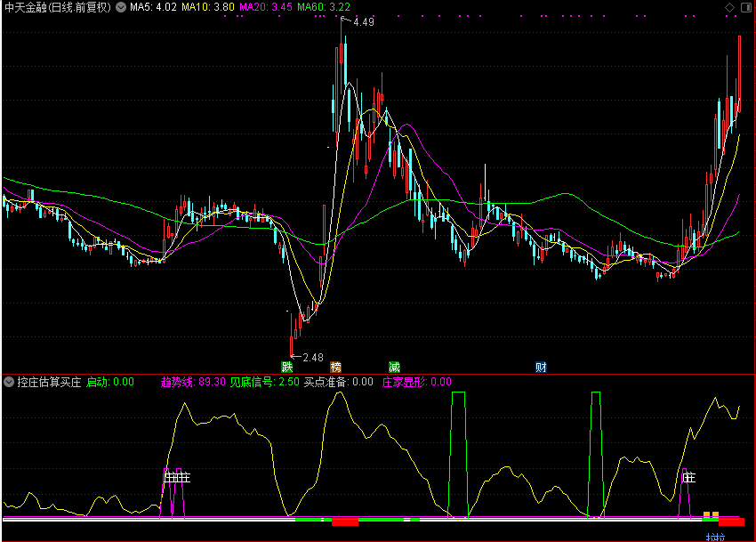This screenshot has width=756, height=542.
Task: Open the dropdown next to 中天金融 chart title
Action: (121, 7)
